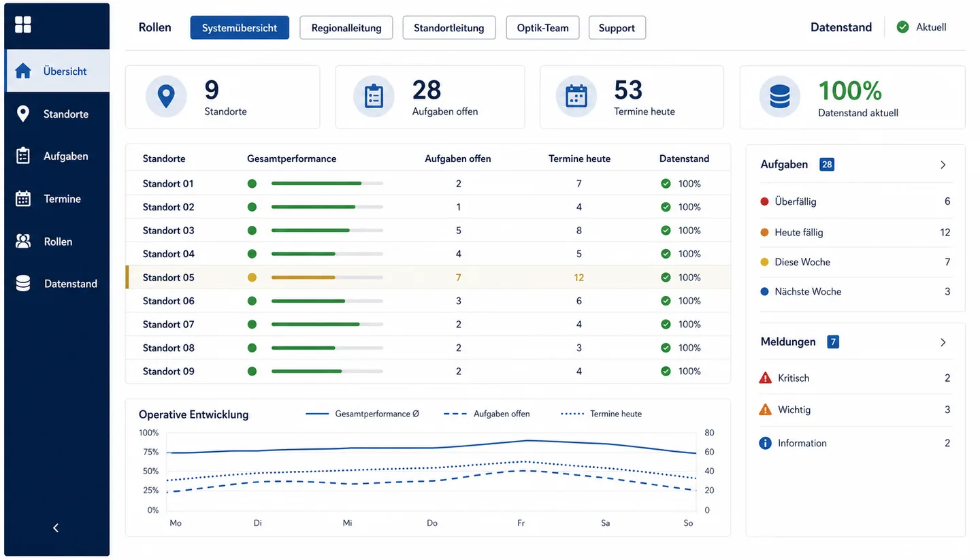
Task: Click the Operative Entwicklung chart title
Action: click(194, 414)
